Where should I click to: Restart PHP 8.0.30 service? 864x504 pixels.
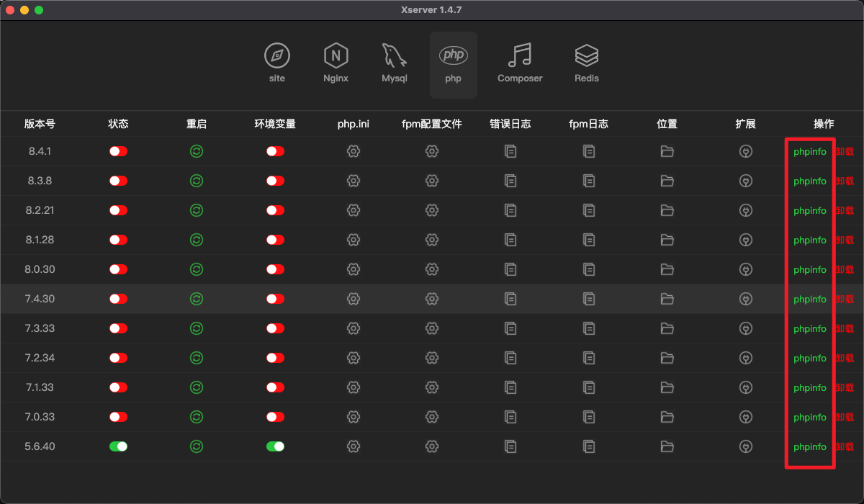pos(197,269)
